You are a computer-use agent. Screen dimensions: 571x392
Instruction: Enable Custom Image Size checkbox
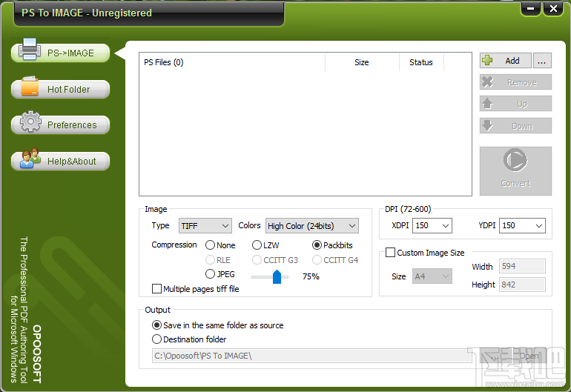pyautogui.click(x=425, y=253)
